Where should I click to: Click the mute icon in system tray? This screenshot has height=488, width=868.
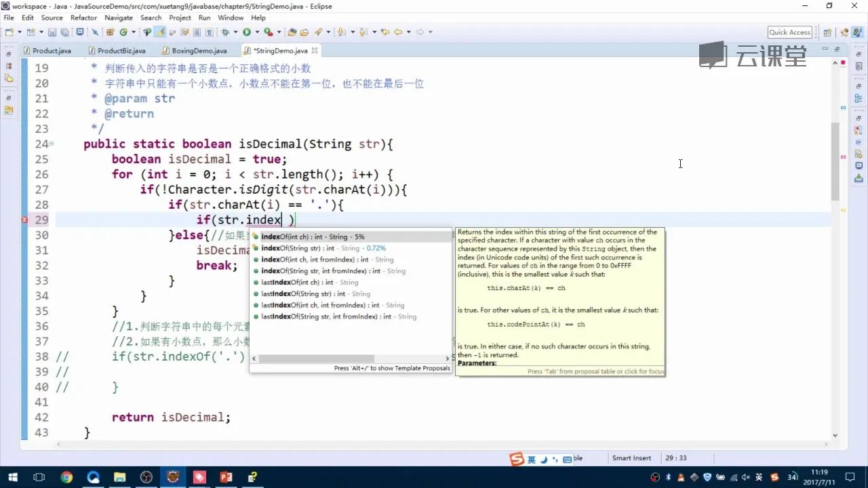click(x=745, y=477)
